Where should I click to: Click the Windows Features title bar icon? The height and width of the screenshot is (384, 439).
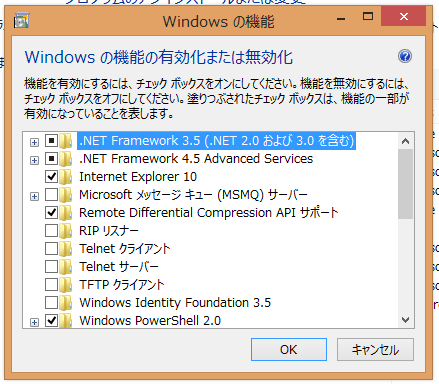(22, 21)
